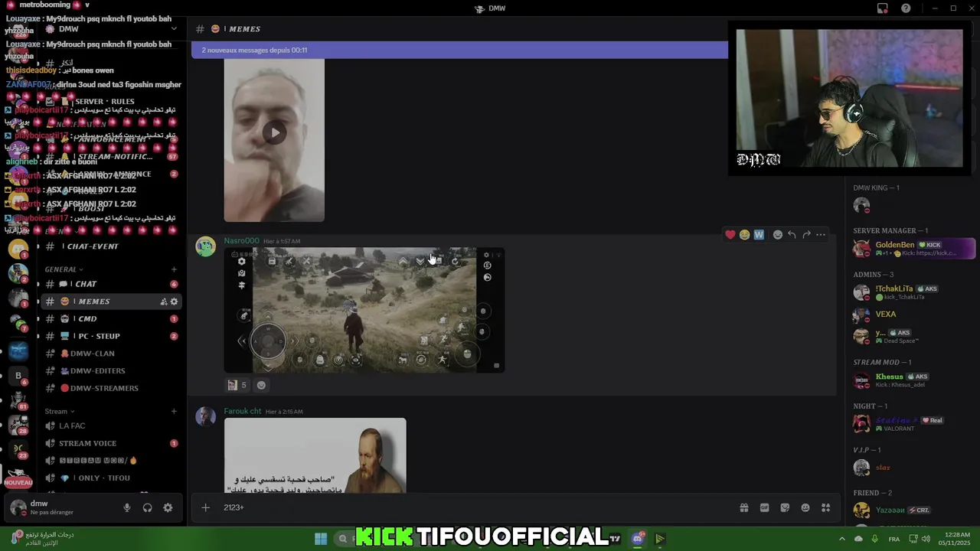Viewport: 980px width, 551px height.
Task: Add the W reaction on hovered message
Action: click(759, 235)
